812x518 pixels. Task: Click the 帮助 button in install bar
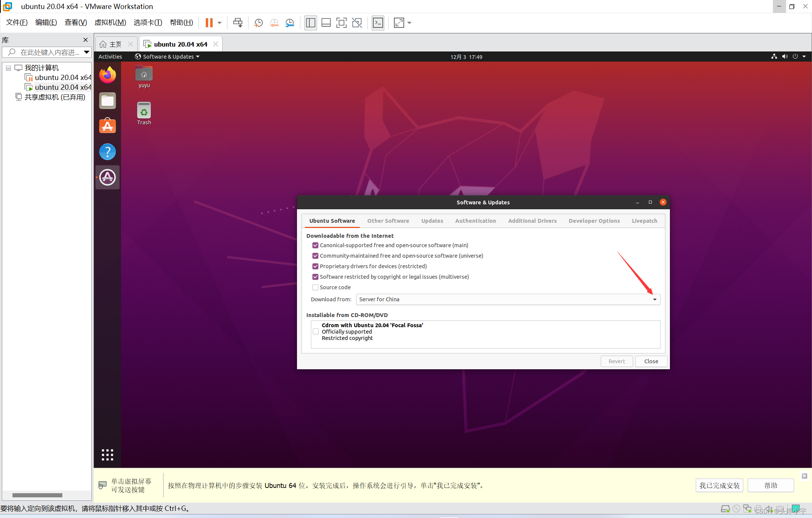[x=771, y=486]
